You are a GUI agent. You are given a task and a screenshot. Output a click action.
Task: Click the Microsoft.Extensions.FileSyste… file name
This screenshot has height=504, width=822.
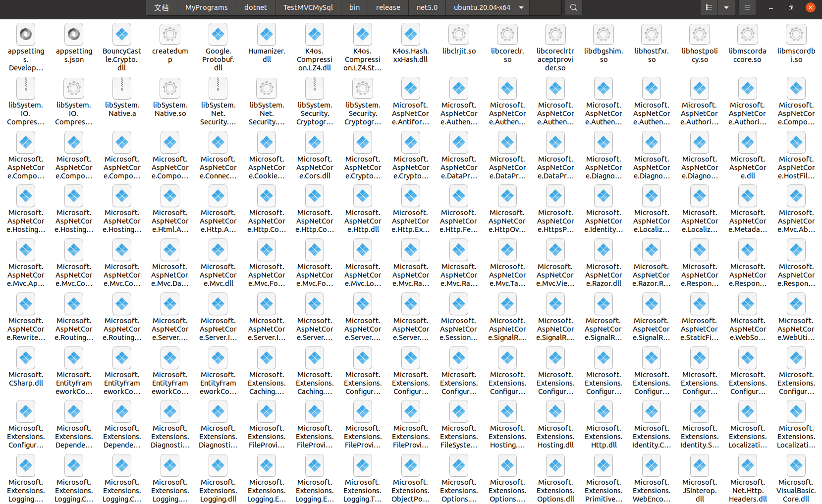[459, 437]
